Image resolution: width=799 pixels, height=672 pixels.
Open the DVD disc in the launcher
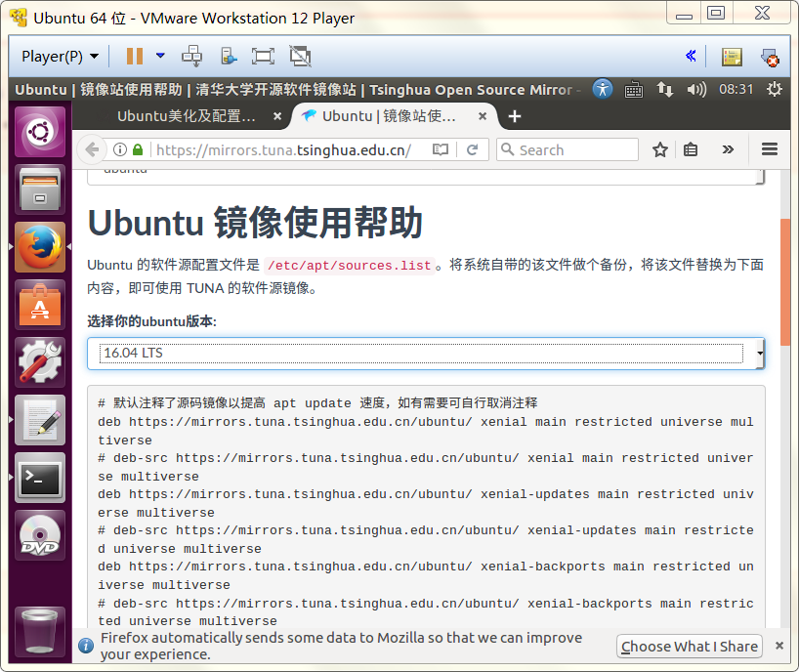point(40,535)
